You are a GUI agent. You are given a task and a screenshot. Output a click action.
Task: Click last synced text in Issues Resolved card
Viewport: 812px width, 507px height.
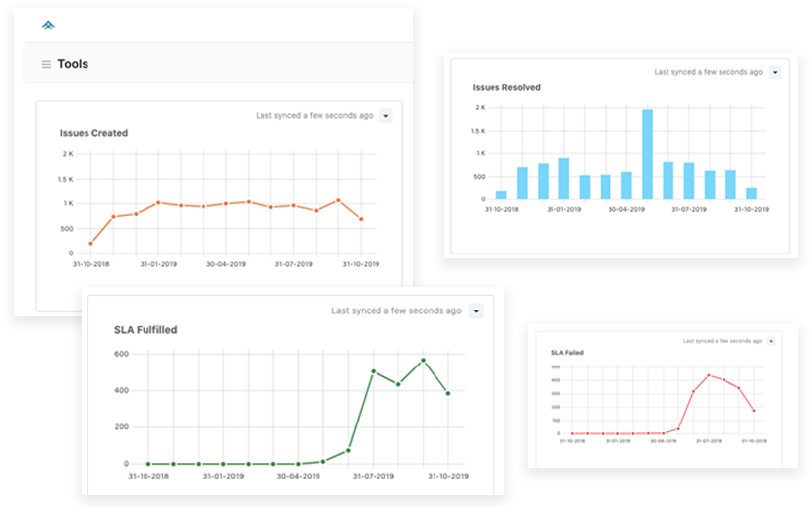(708, 72)
